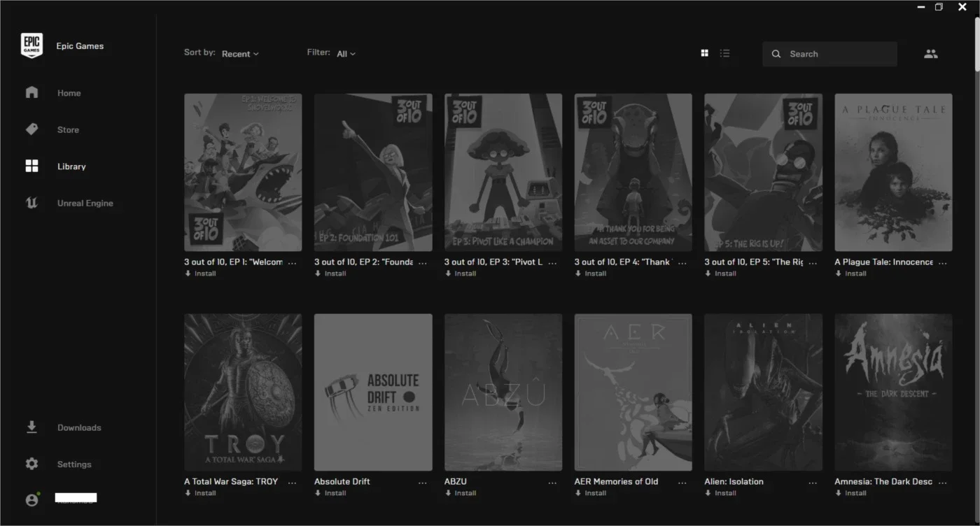Open Downloads arrow icon in sidebar
Image resolution: width=980 pixels, height=526 pixels.
tap(31, 427)
